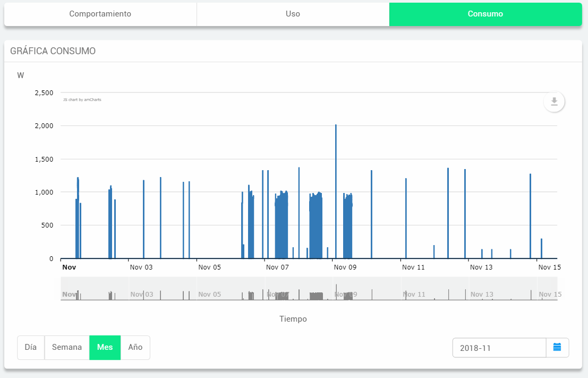Viewport: 588px width, 378px height.
Task: Open the calendar date picker
Action: pyautogui.click(x=557, y=348)
